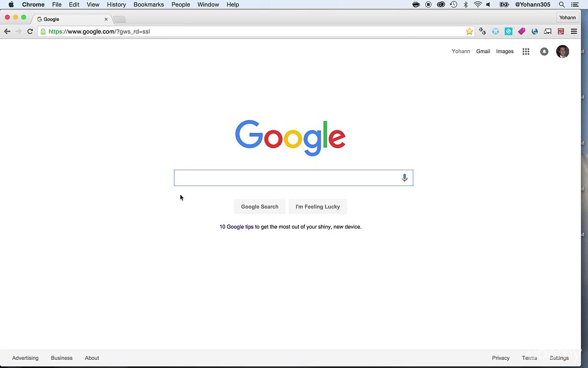
Task: Open Bluetooth menu bar icon
Action: [465, 5]
